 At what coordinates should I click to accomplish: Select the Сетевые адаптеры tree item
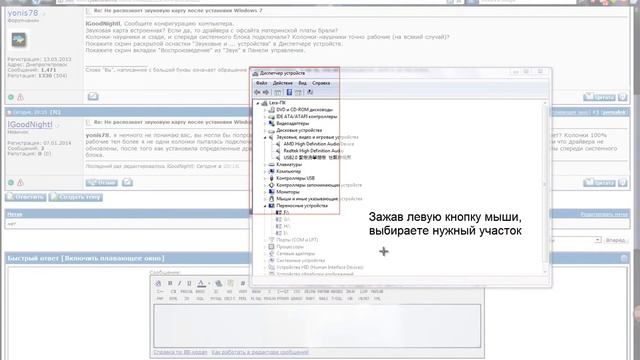295,254
